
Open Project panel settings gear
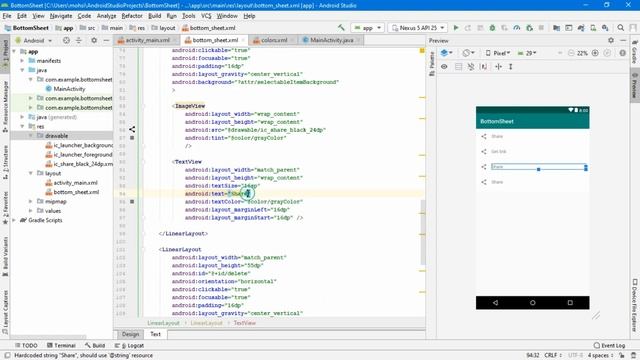pos(94,40)
